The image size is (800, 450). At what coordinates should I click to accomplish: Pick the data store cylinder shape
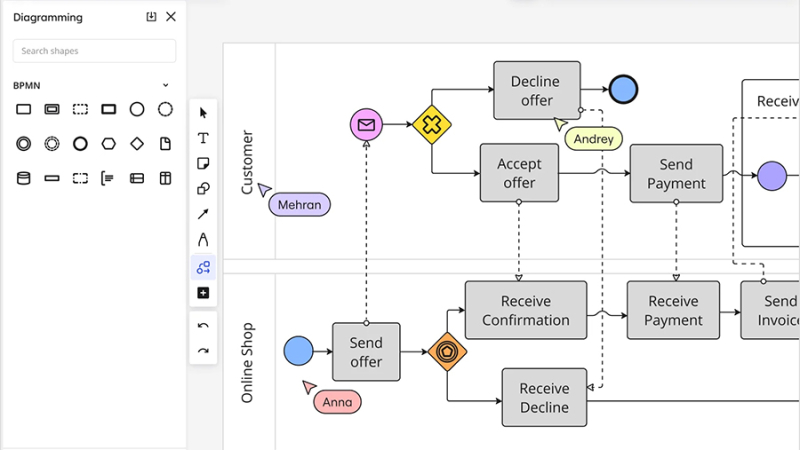(x=23, y=178)
